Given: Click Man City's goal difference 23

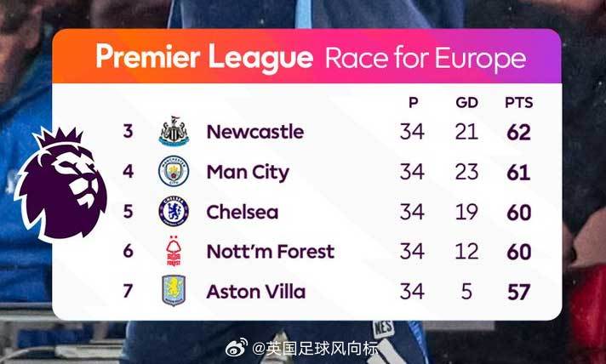Looking at the screenshot, I should point(466,172).
